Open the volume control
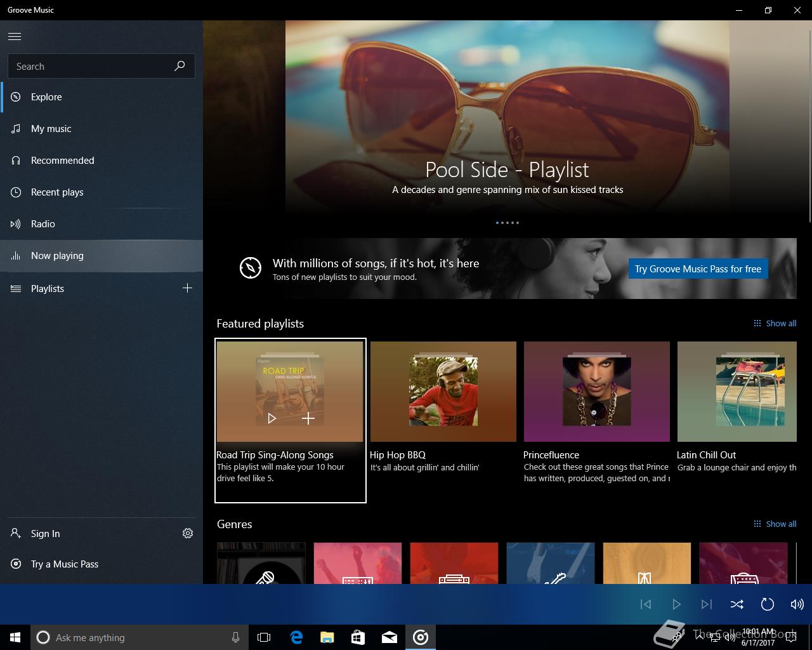Screen dimensions: 812x650 pyautogui.click(x=797, y=604)
